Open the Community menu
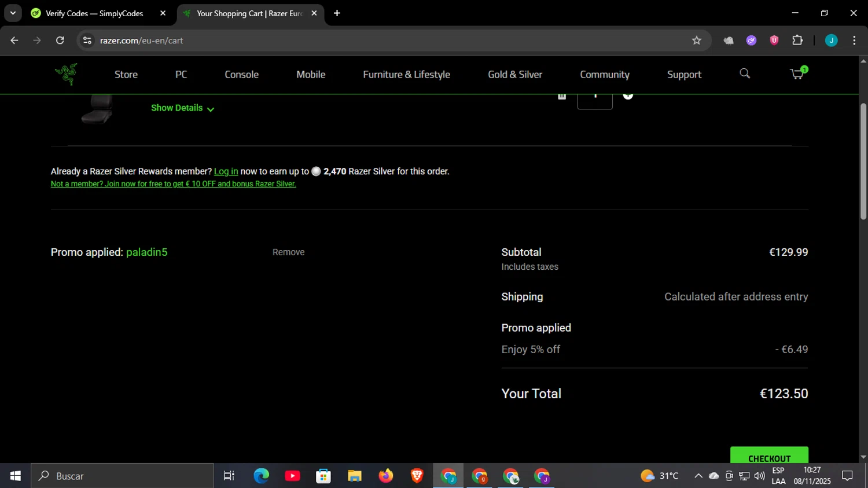Viewport: 868px width, 488px height. [x=605, y=75]
